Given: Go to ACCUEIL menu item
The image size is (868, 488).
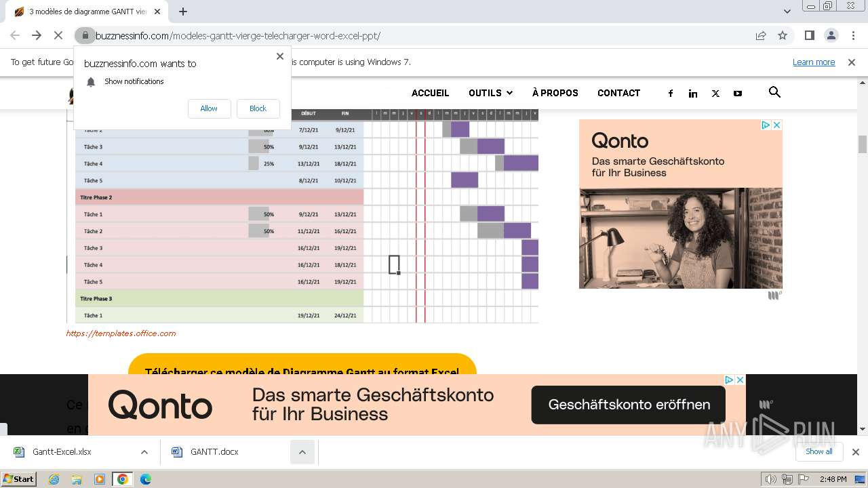Looking at the screenshot, I should click(430, 93).
